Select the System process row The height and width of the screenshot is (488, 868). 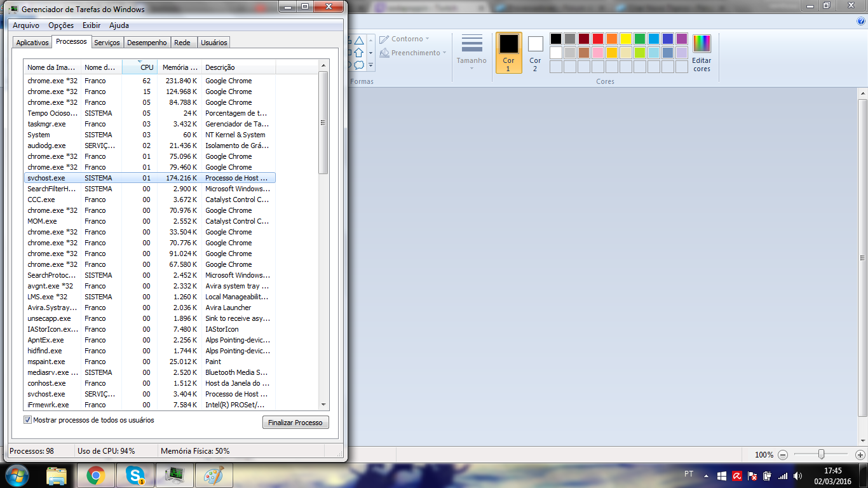coord(150,135)
